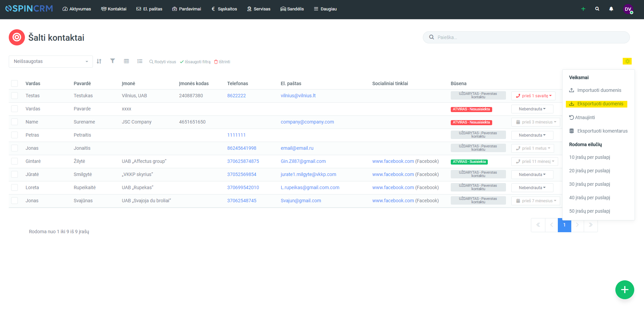Viewport: 644px width, 316px height.
Task: Toggle the select-all checkbox in the header
Action: click(14, 83)
